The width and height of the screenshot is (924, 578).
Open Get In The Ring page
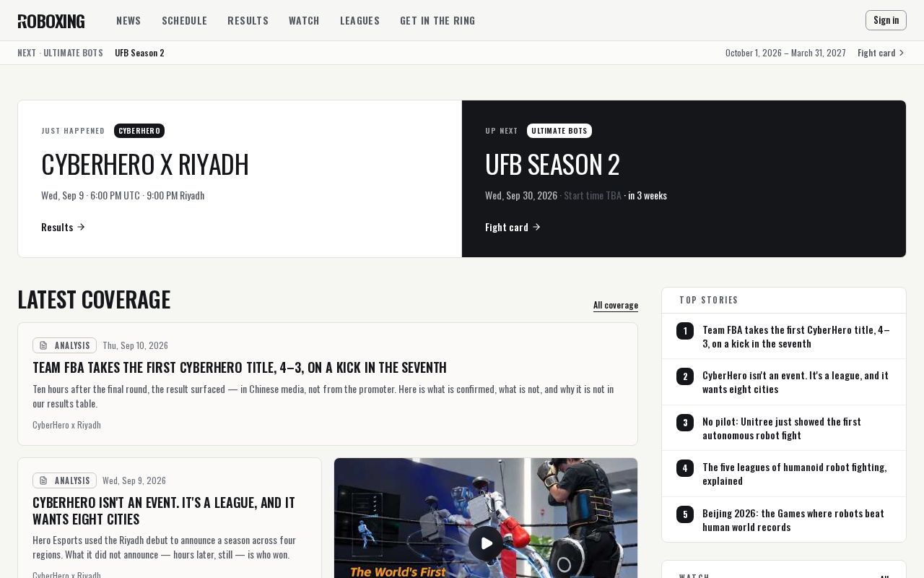coord(437,20)
